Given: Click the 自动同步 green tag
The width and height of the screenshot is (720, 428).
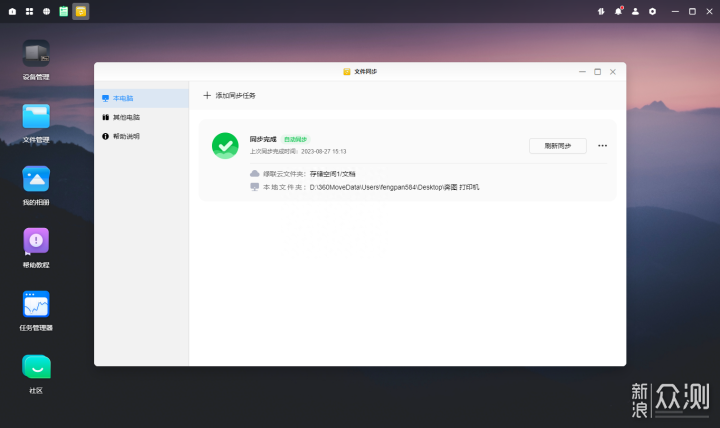Looking at the screenshot, I should pos(295,139).
